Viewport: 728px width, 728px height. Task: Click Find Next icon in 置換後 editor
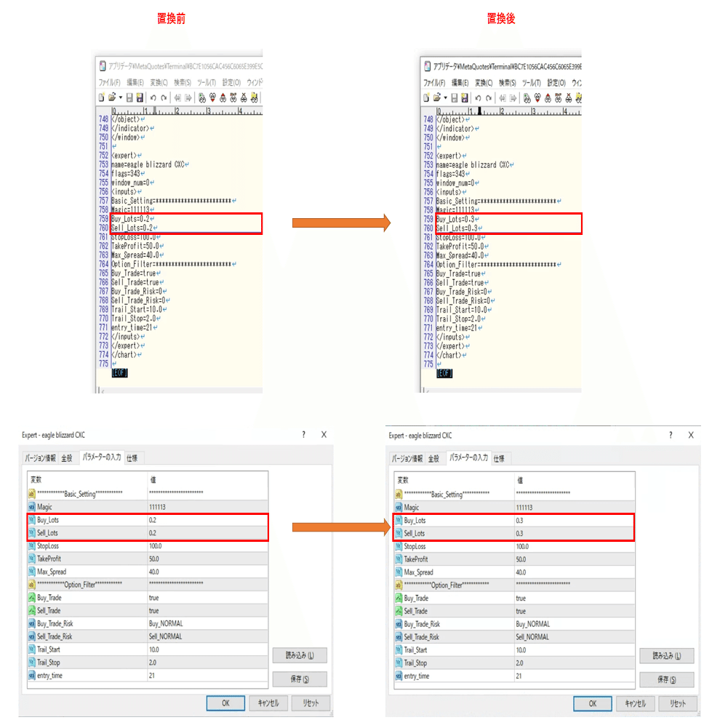tap(537, 98)
